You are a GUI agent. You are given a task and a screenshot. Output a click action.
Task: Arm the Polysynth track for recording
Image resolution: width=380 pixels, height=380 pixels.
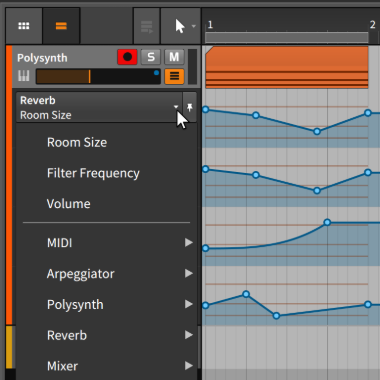tap(127, 57)
